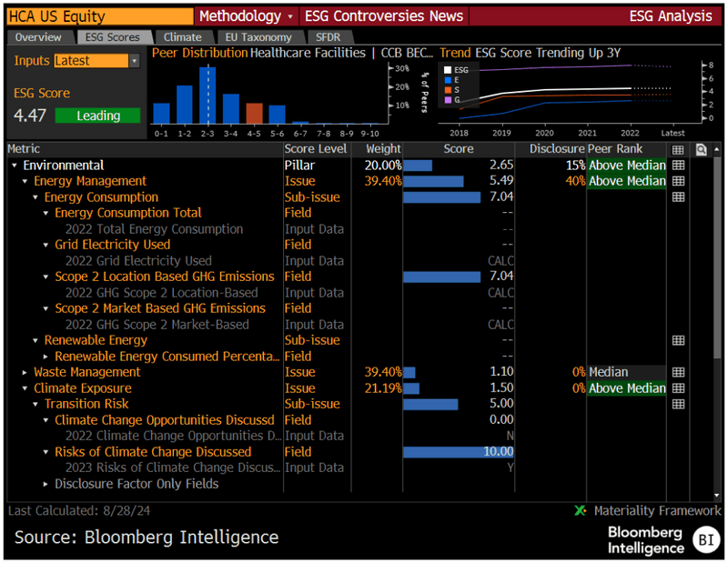Viewport: 728px width, 563px height.
Task: Select the ESG Scores tab
Action: [x=112, y=37]
